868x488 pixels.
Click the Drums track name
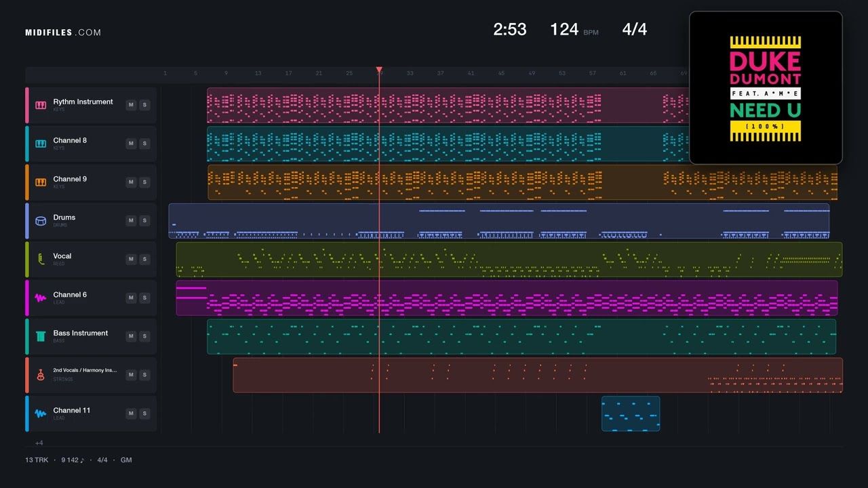64,218
